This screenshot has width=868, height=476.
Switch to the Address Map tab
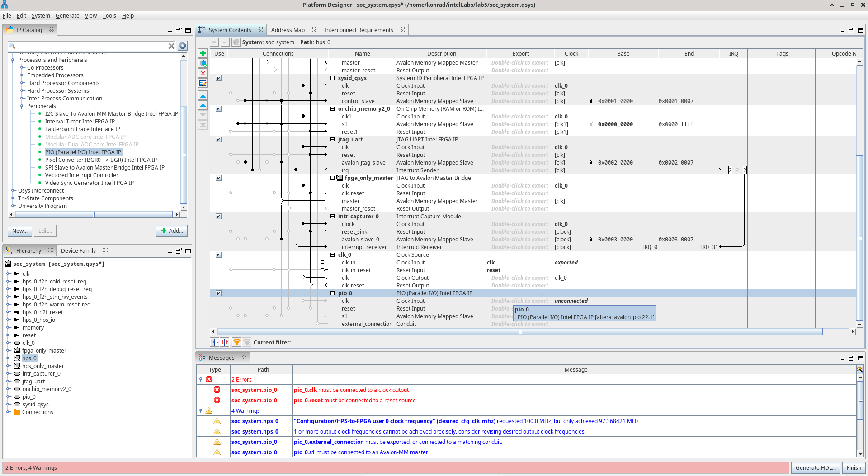pyautogui.click(x=288, y=30)
